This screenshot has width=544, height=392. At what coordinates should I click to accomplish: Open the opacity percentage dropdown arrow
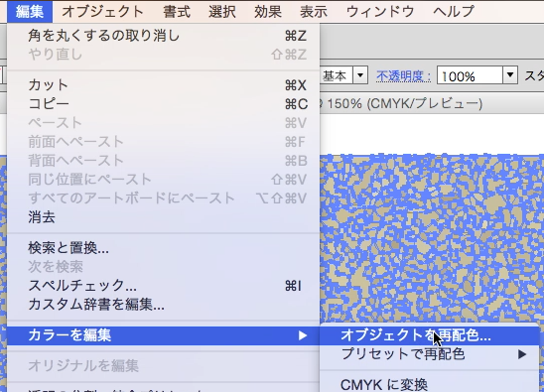pyautogui.click(x=510, y=75)
